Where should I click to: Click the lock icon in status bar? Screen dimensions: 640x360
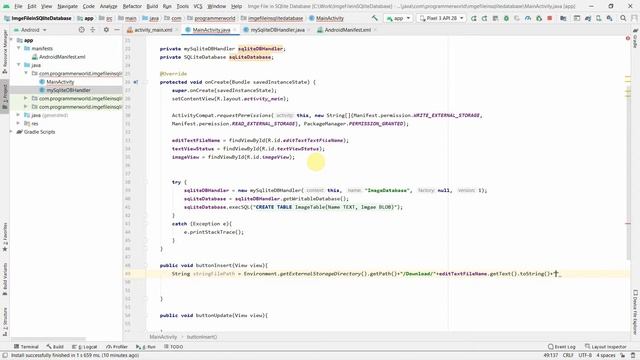click(x=623, y=355)
